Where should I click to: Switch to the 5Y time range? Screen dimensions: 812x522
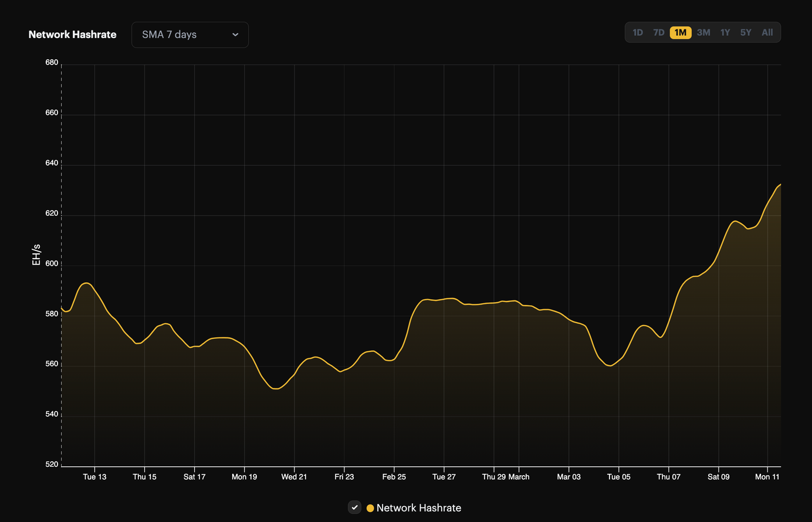[745, 32]
